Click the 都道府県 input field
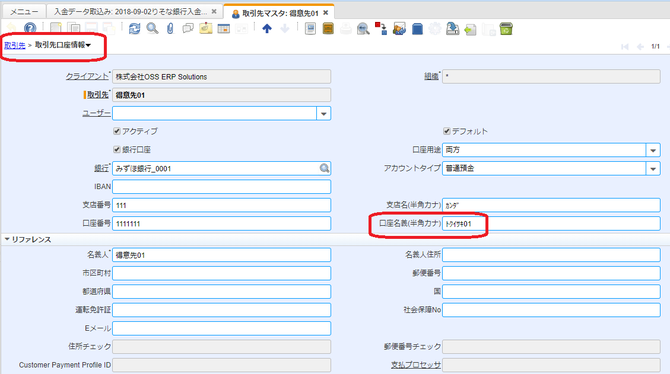The width and height of the screenshot is (670, 374). pos(221,292)
